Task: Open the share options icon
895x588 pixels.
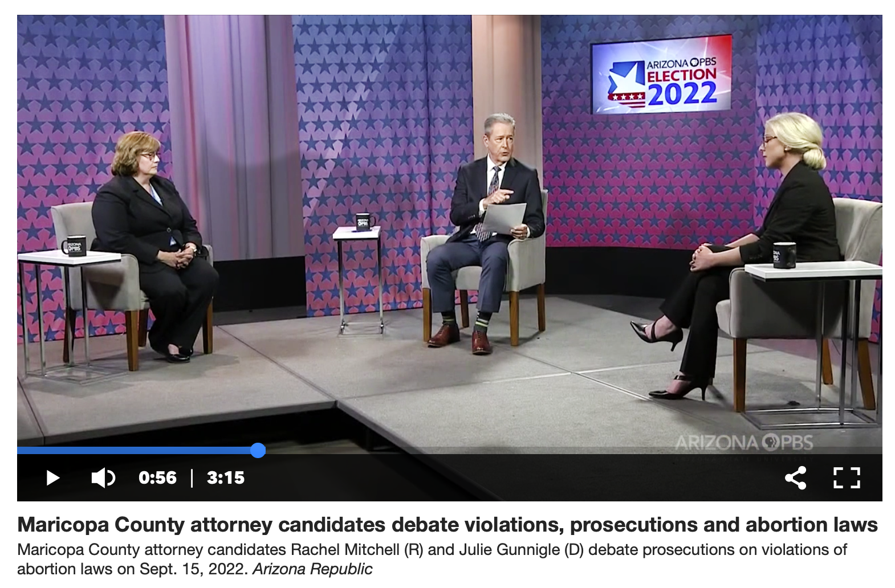Action: (x=795, y=477)
